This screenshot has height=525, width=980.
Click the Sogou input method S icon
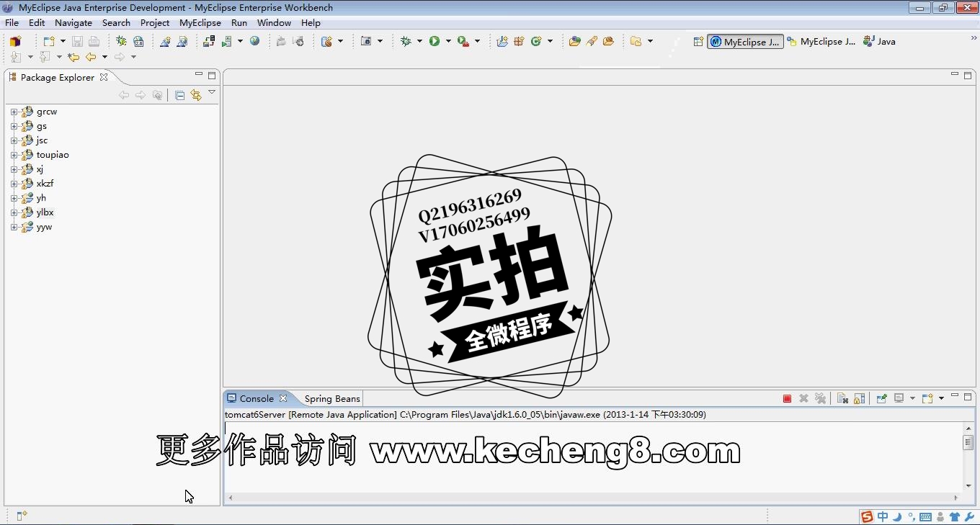[x=867, y=516]
